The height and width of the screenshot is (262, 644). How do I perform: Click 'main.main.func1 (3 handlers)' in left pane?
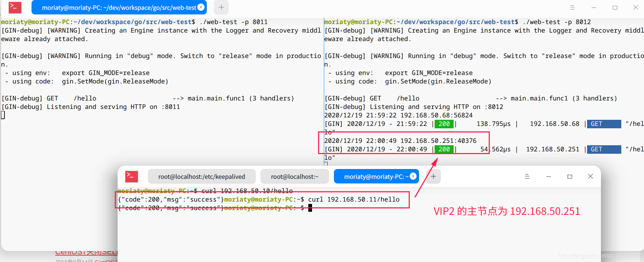click(241, 98)
